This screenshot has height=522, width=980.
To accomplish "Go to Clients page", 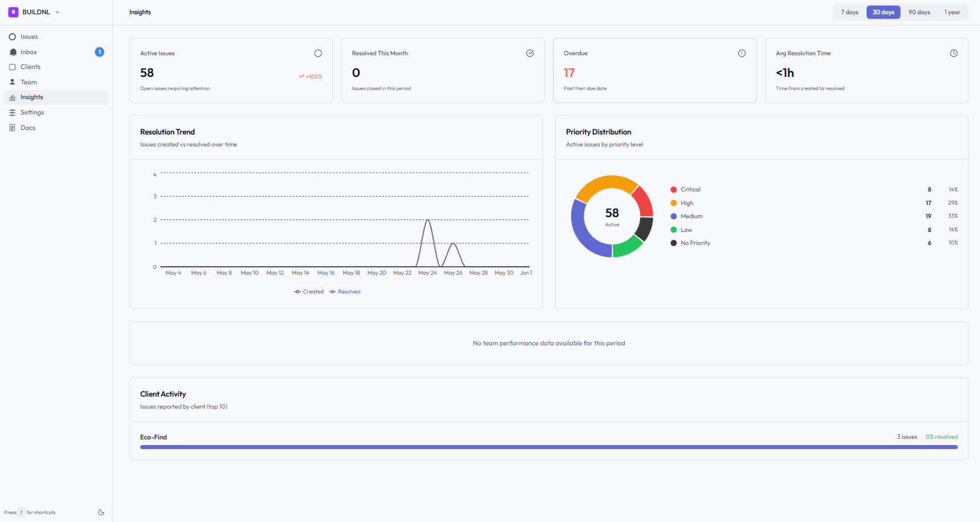I will (x=56, y=67).
